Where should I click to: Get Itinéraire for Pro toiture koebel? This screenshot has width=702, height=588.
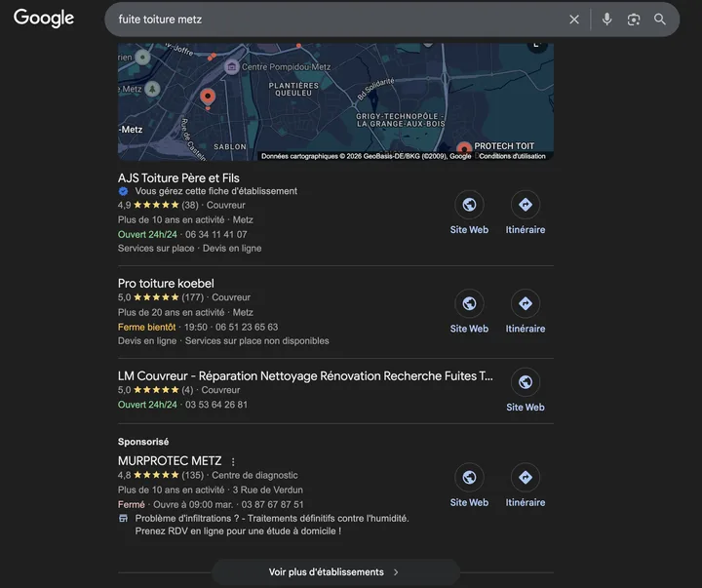[x=526, y=303]
